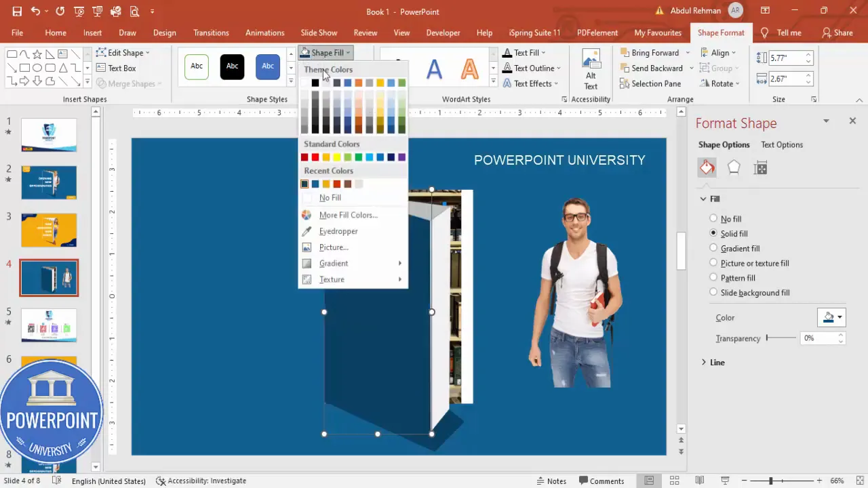Open spell check icon in status bar
Image resolution: width=868 pixels, height=488 pixels.
(x=57, y=481)
